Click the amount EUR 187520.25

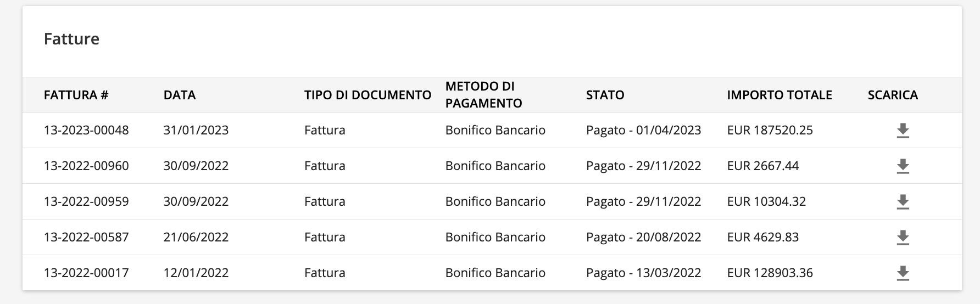[x=770, y=130]
